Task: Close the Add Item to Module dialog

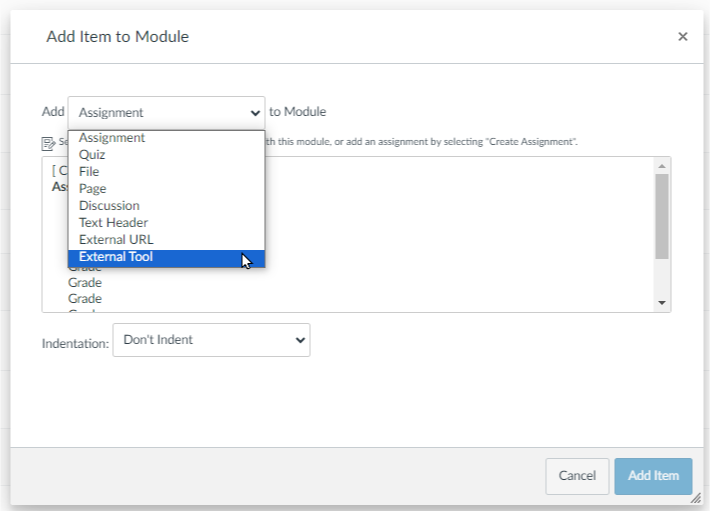Action: 682,37
